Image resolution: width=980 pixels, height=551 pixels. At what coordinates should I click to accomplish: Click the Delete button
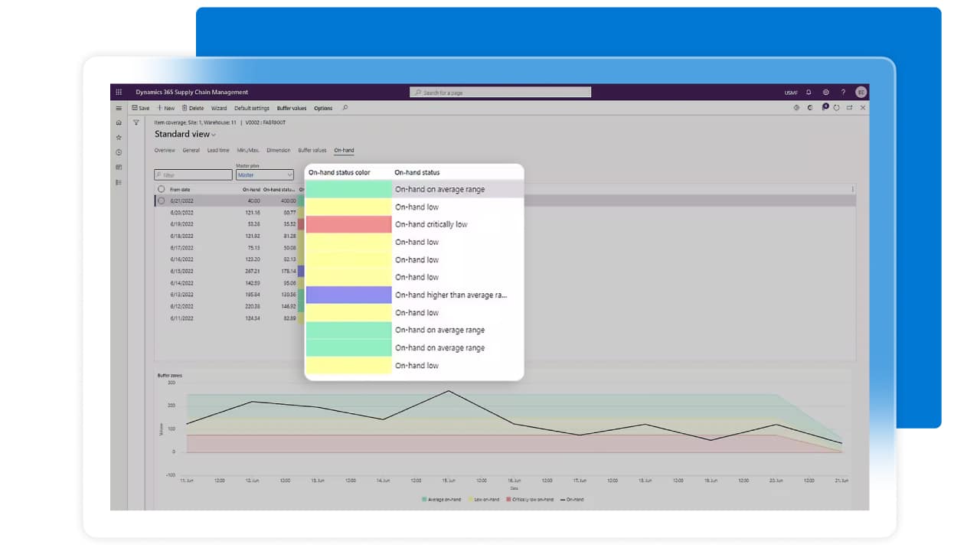click(x=193, y=108)
